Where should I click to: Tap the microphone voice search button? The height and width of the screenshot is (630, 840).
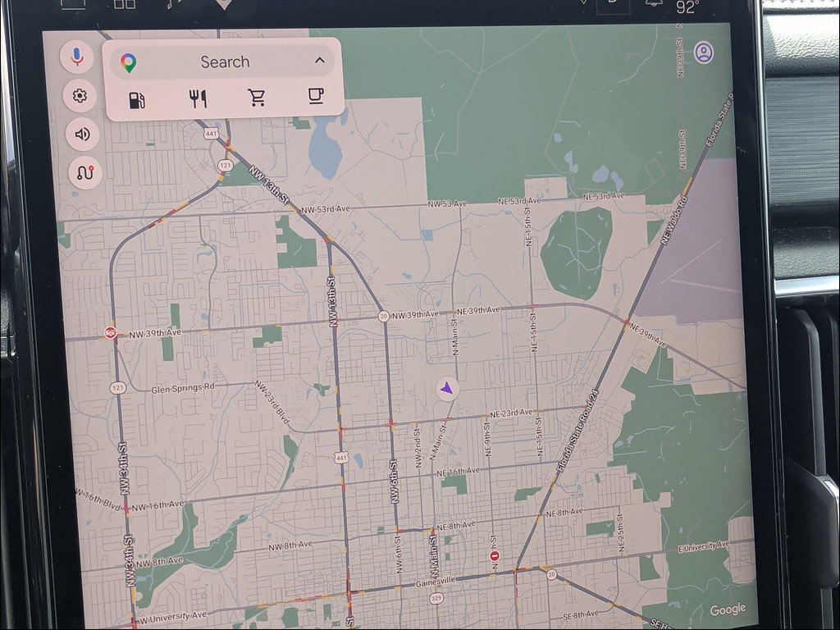click(x=77, y=57)
